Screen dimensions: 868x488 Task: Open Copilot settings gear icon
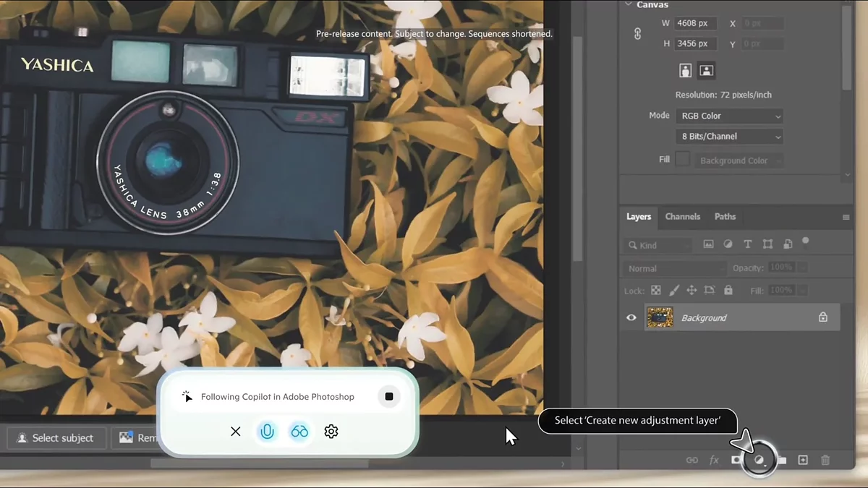coord(331,432)
